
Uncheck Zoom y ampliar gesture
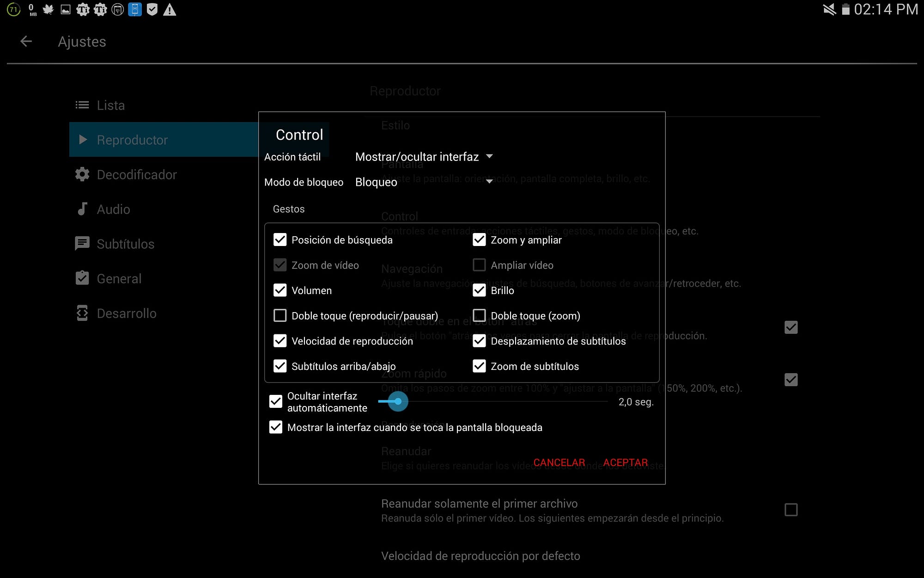click(x=479, y=240)
